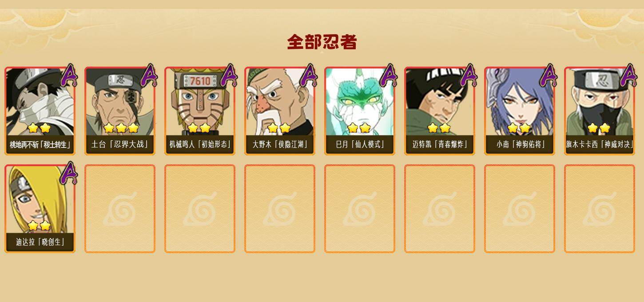644x302 pixels.
Task: Click the A rank badge on 迪达拉 card
Action: coord(69,173)
